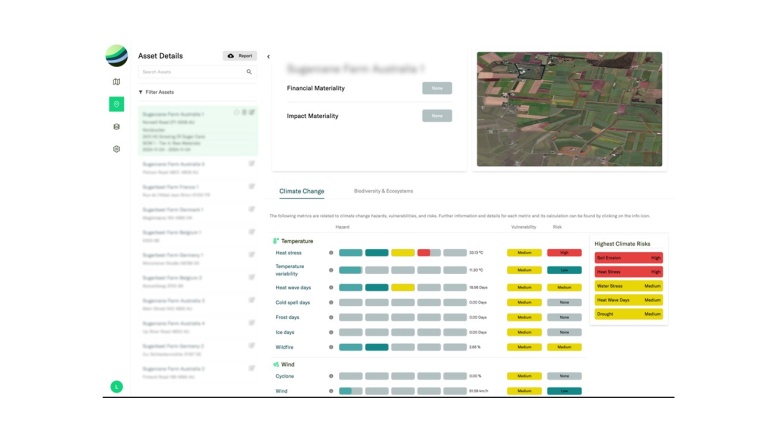Click the yellow Heat wave days hazard segment

tap(403, 287)
